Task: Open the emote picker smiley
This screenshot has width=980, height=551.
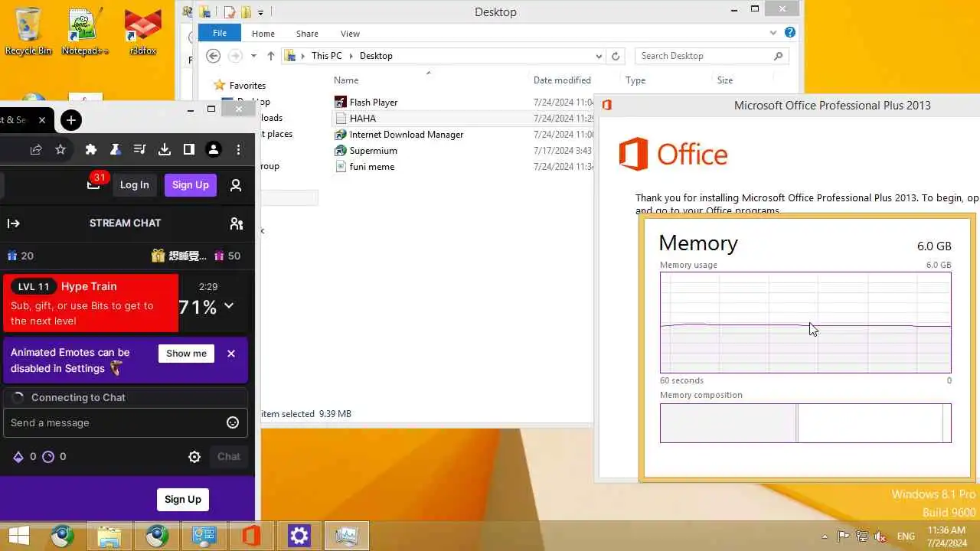Action: tap(233, 422)
